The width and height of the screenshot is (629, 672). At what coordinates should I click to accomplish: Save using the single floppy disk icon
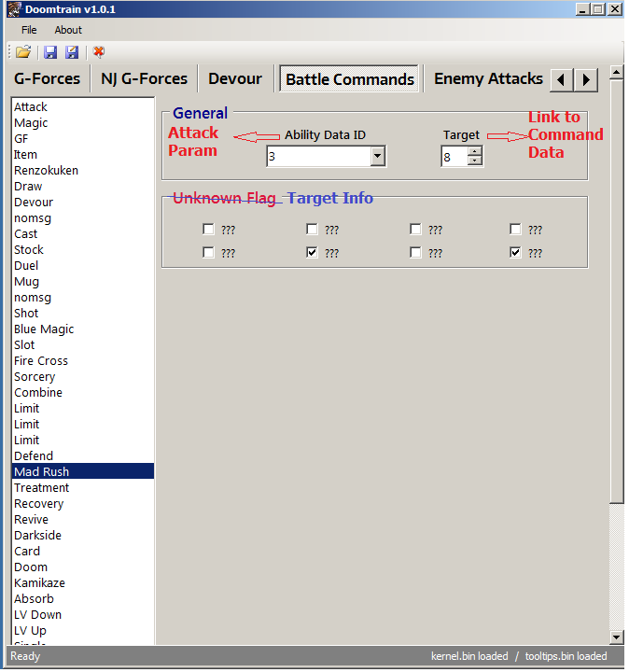50,52
